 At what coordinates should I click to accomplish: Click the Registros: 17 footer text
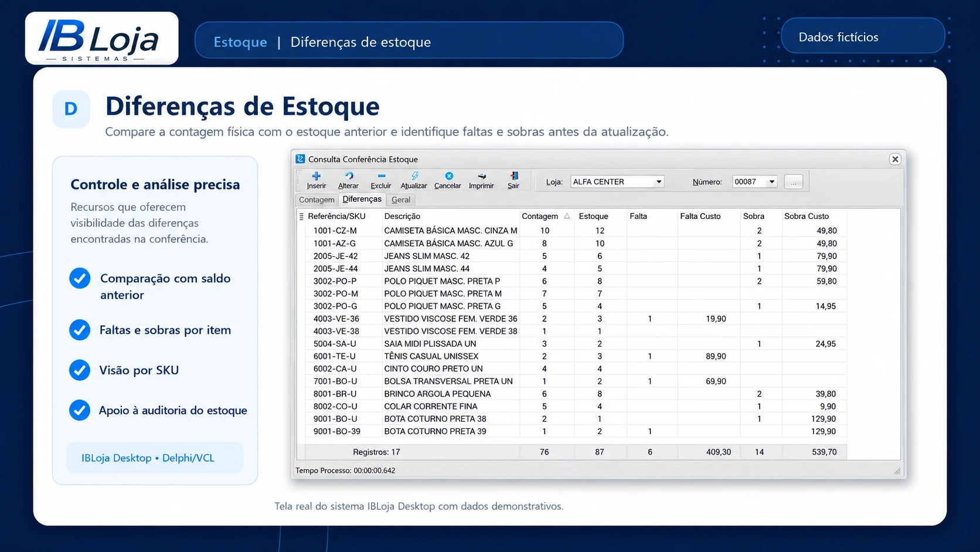(x=376, y=452)
